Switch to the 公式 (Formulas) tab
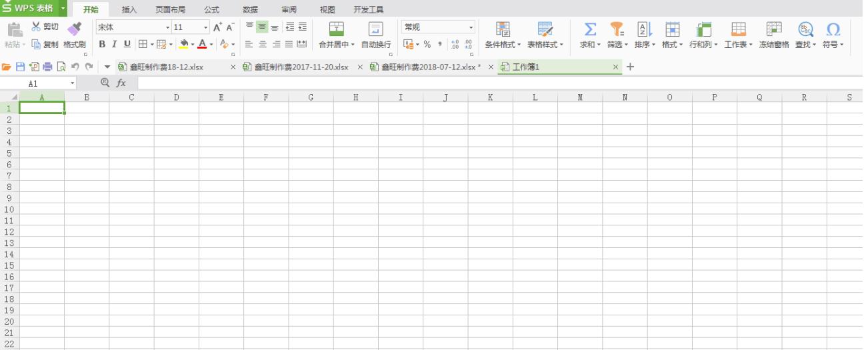 212,9
